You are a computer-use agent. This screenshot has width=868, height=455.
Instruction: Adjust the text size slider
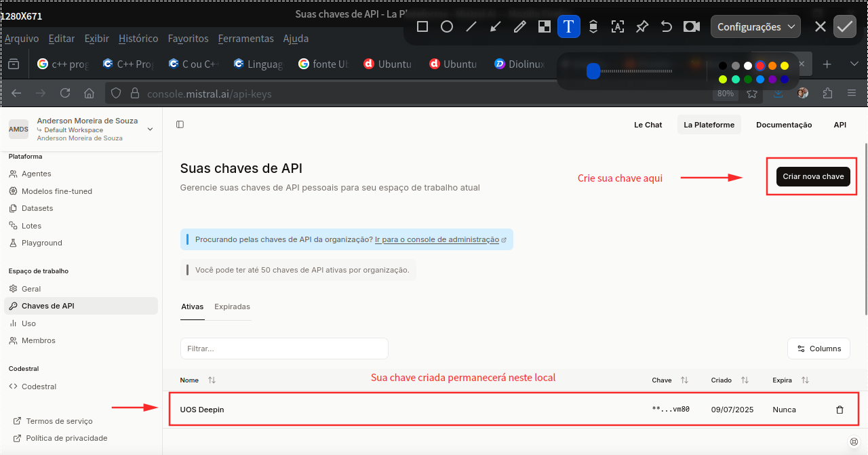(593, 71)
